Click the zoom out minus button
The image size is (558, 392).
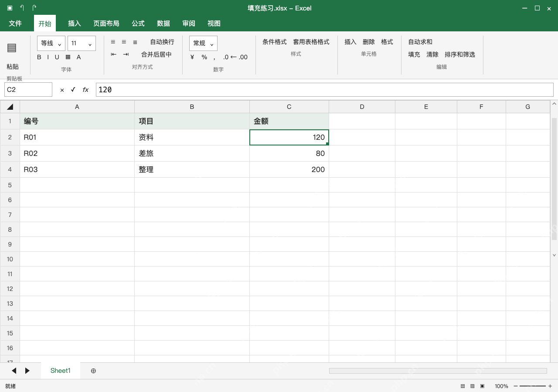[516, 386]
